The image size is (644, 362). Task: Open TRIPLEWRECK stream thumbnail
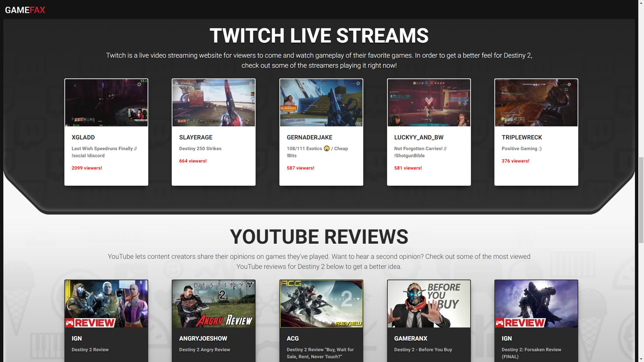point(536,103)
